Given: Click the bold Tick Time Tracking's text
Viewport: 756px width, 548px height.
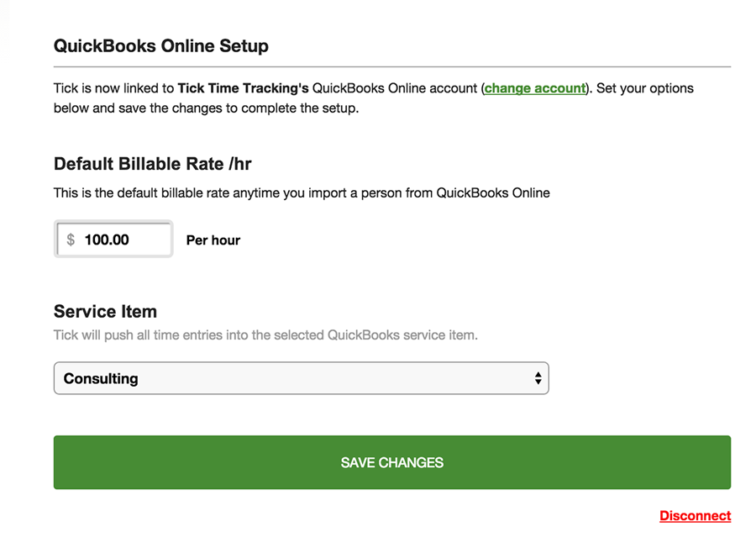Looking at the screenshot, I should point(243,88).
